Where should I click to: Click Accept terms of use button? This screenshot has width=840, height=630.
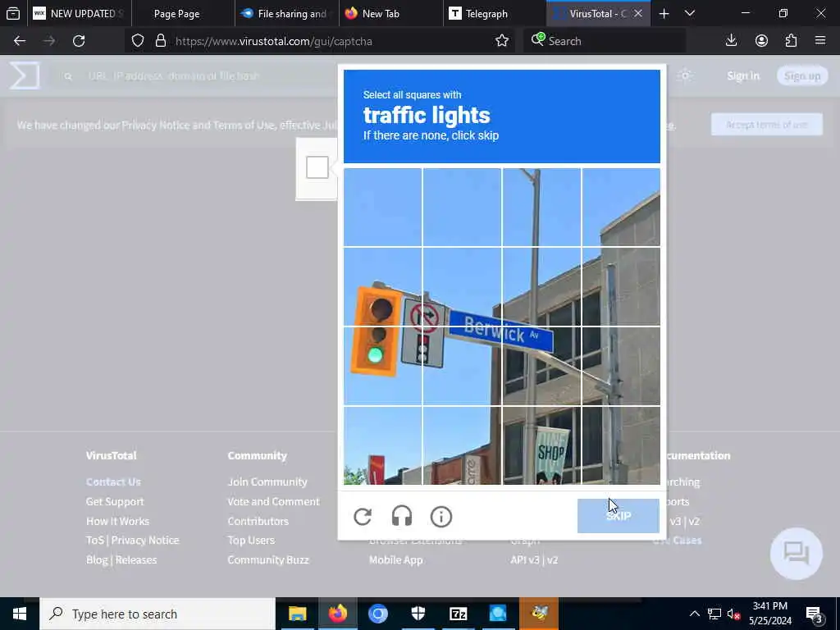click(x=767, y=125)
